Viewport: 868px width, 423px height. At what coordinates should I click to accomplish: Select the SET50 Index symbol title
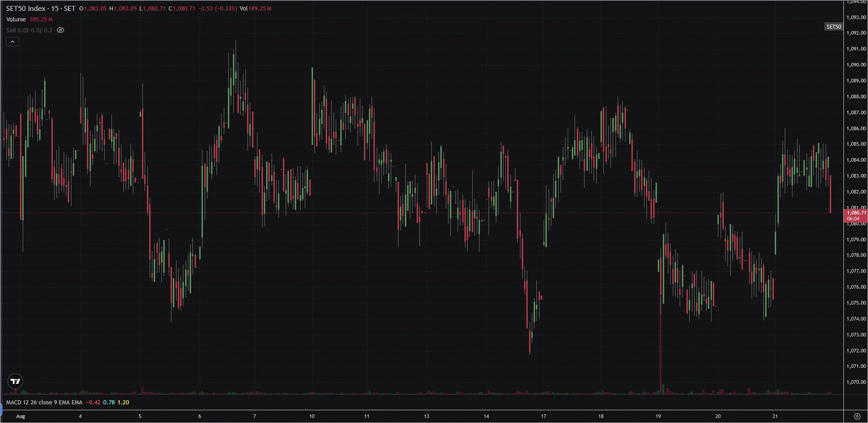(41, 9)
